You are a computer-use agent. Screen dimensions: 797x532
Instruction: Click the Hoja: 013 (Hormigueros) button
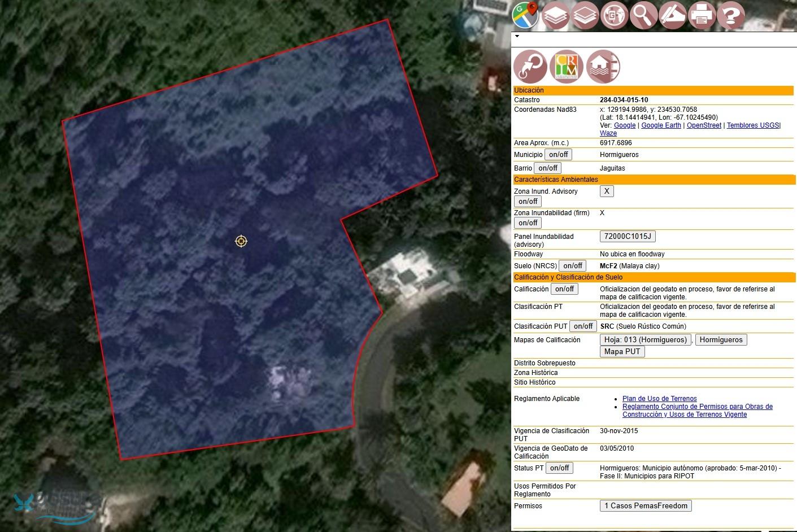[x=645, y=340]
